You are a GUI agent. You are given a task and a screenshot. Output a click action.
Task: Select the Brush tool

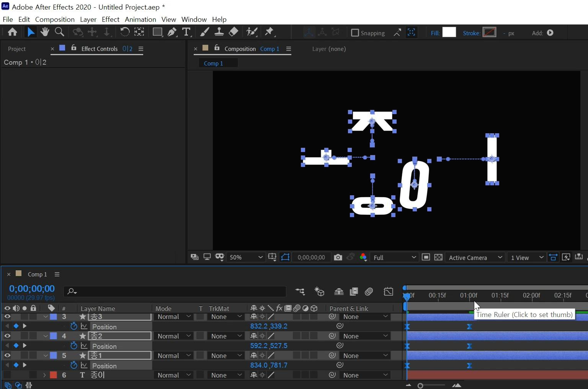point(204,32)
